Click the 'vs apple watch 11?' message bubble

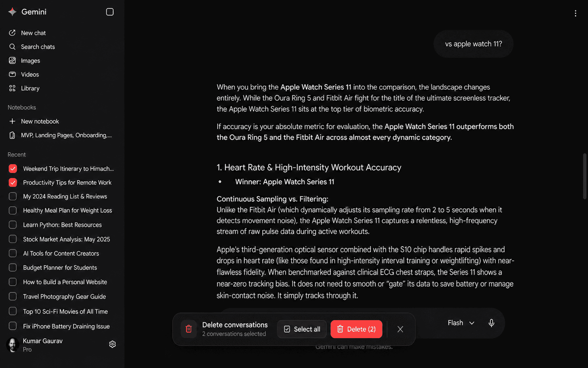point(474,44)
